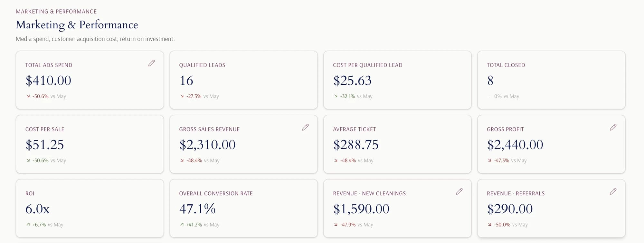Image resolution: width=644 pixels, height=243 pixels.
Task: Click the Marketing & Performance heading
Action: [77, 25]
